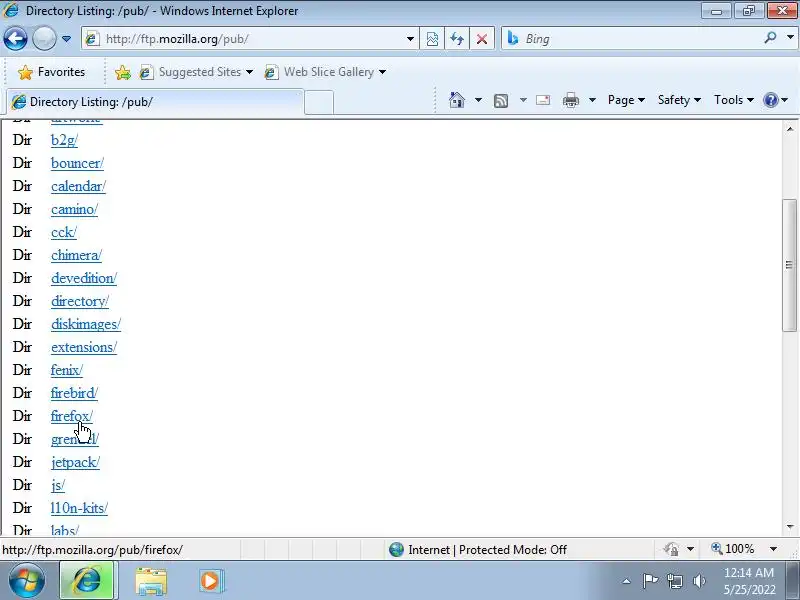Refresh the page with the refresh icon
800x600 pixels.
pyautogui.click(x=457, y=39)
